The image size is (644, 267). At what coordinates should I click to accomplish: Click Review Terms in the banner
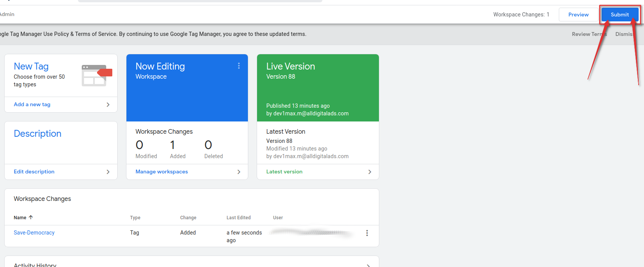[589, 34]
